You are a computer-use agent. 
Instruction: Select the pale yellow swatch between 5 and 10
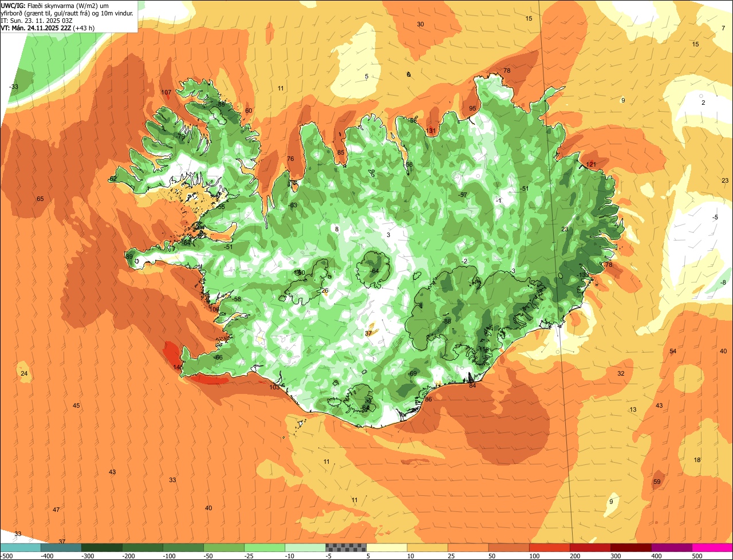[387, 547]
